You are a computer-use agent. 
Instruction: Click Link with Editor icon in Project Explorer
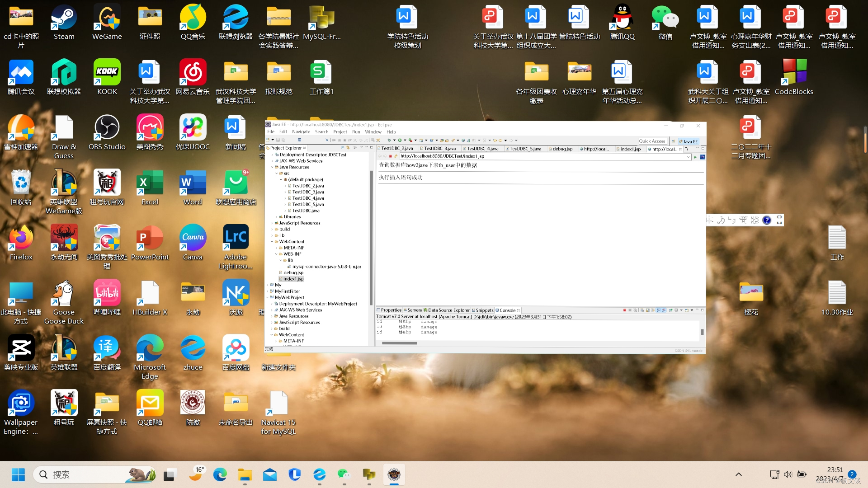(348, 148)
